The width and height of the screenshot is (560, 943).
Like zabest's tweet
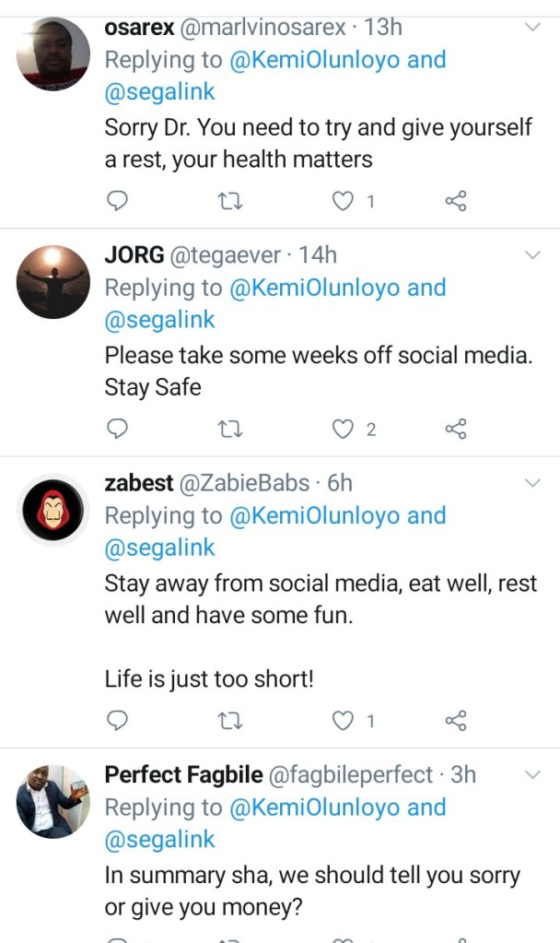[344, 720]
